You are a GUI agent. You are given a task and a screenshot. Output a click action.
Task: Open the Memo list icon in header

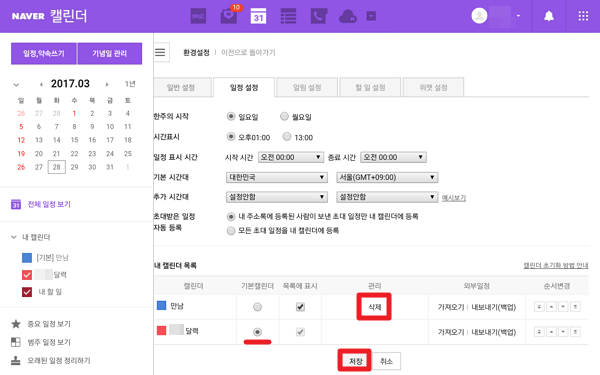click(288, 16)
